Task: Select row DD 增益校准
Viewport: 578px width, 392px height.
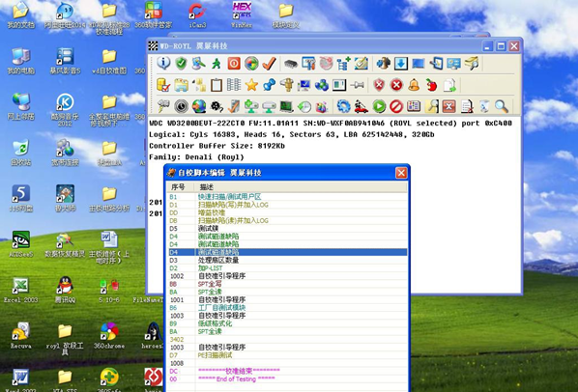Action: (x=287, y=212)
